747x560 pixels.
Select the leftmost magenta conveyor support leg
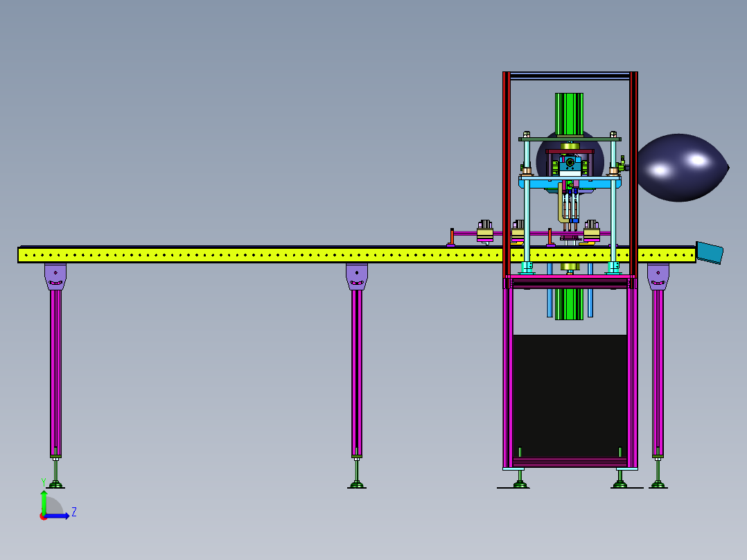point(55,373)
